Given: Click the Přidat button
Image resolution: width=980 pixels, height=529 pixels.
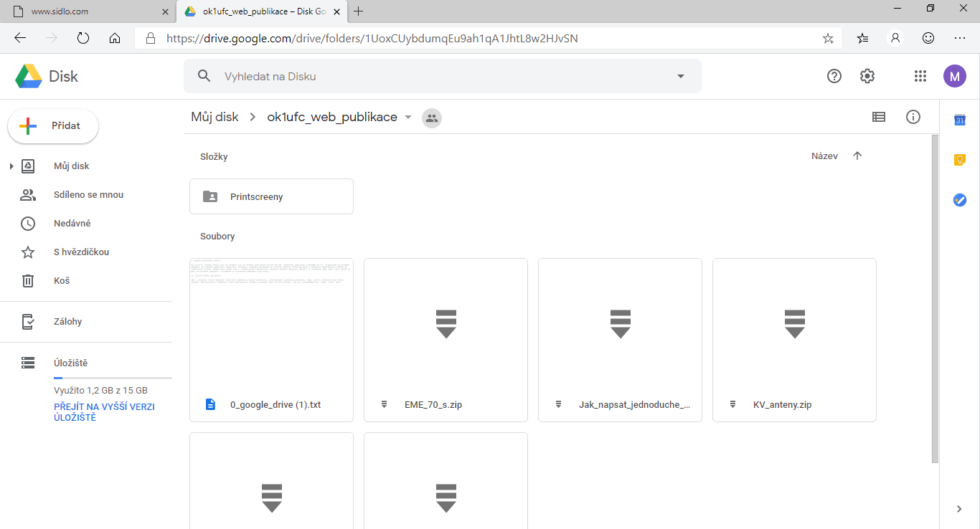Looking at the screenshot, I should pyautogui.click(x=53, y=126).
